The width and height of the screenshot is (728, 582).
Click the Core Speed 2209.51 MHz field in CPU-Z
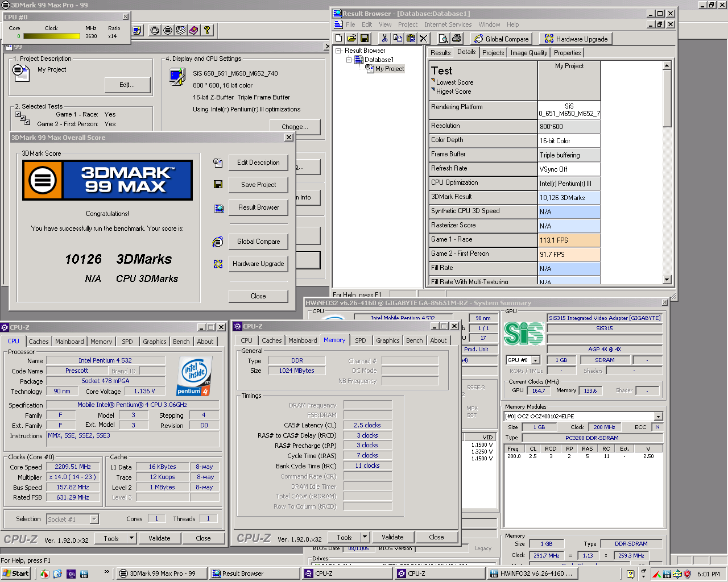pos(73,467)
